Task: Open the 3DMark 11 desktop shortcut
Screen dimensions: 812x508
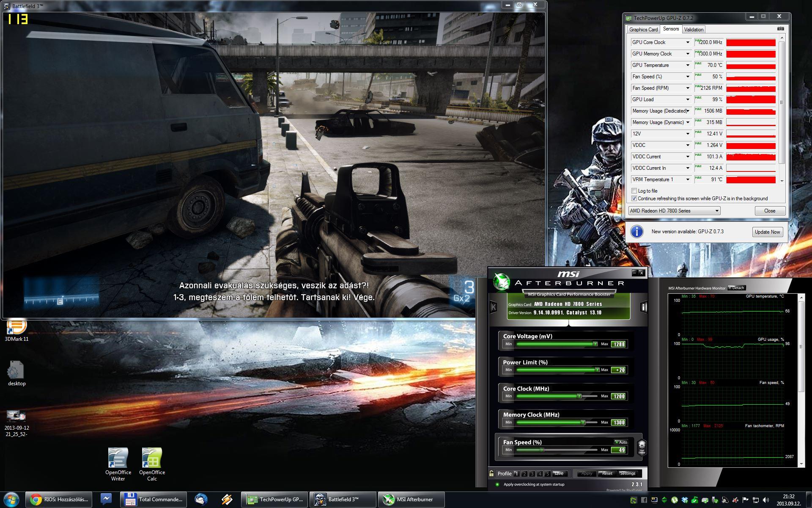Action: tap(16, 330)
